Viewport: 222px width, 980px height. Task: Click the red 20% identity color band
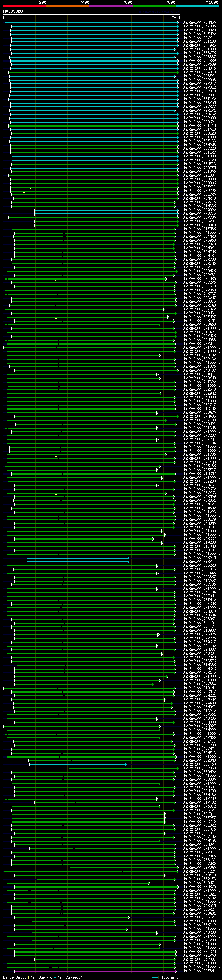[25, 6]
